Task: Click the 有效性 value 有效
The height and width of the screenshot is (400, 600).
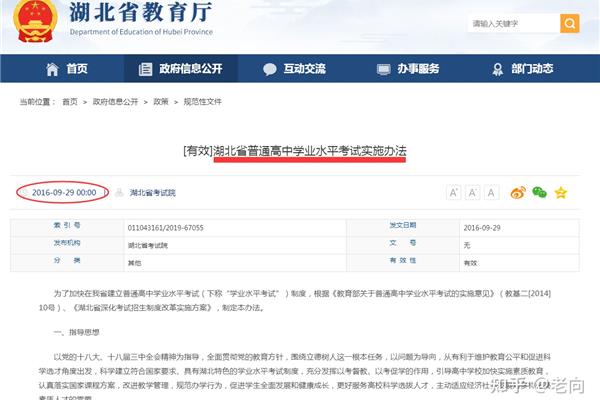Action: pos(470,263)
